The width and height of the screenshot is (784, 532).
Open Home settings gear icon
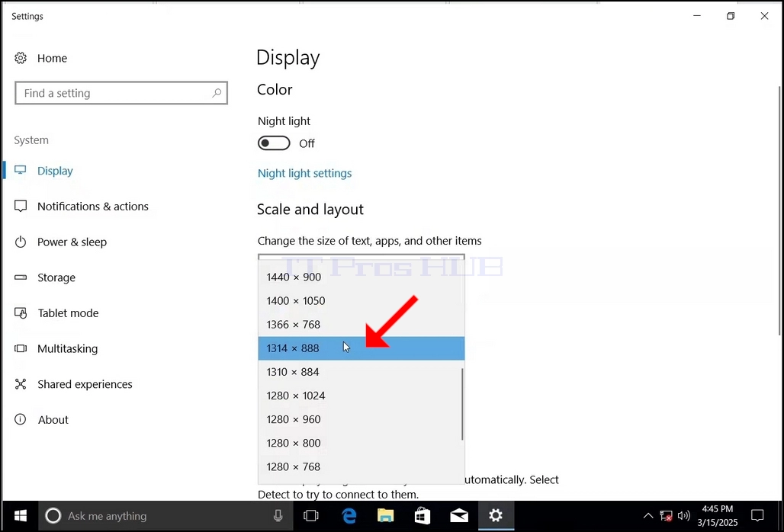[x=21, y=58]
